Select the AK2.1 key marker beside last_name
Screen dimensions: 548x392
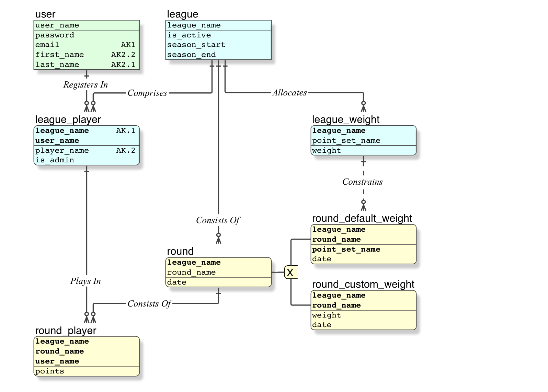point(123,65)
